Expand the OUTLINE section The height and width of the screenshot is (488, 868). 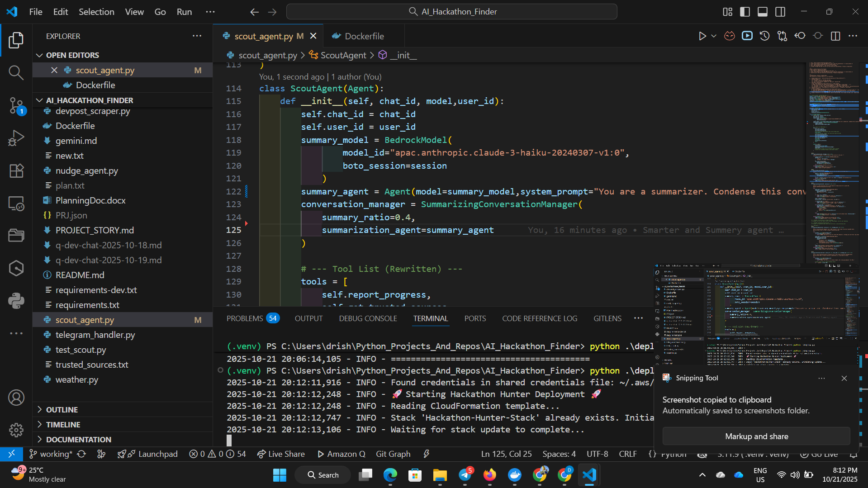(x=39, y=409)
